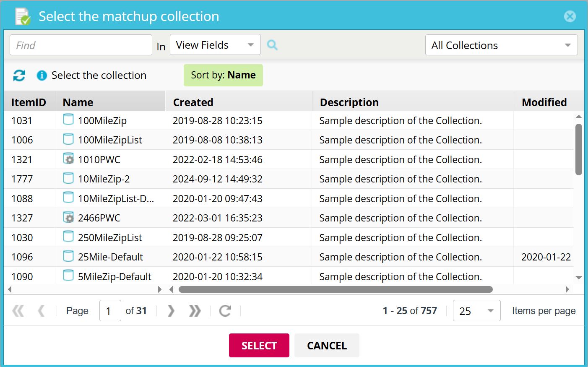
Task: Open the All Collections dropdown
Action: [501, 45]
